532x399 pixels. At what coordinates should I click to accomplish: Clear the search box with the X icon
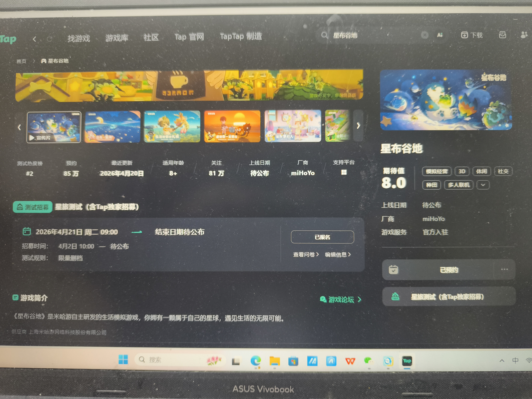tap(425, 35)
